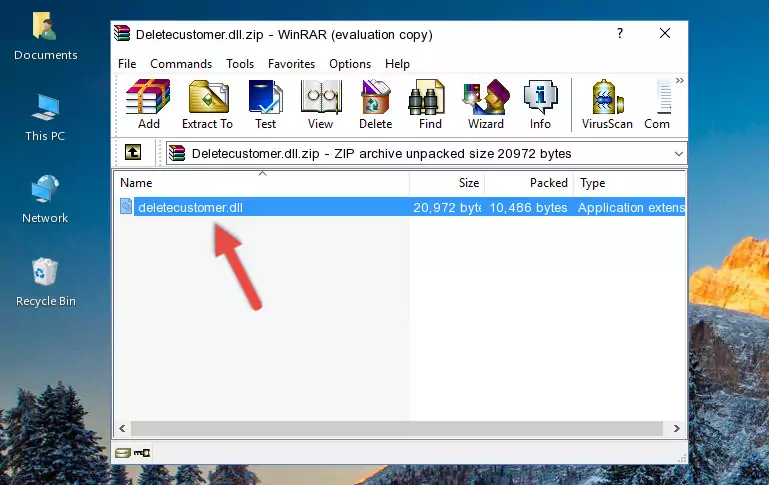The height and width of the screenshot is (485, 769).
Task: Launch the Wizard toolbar icon
Action: [486, 104]
